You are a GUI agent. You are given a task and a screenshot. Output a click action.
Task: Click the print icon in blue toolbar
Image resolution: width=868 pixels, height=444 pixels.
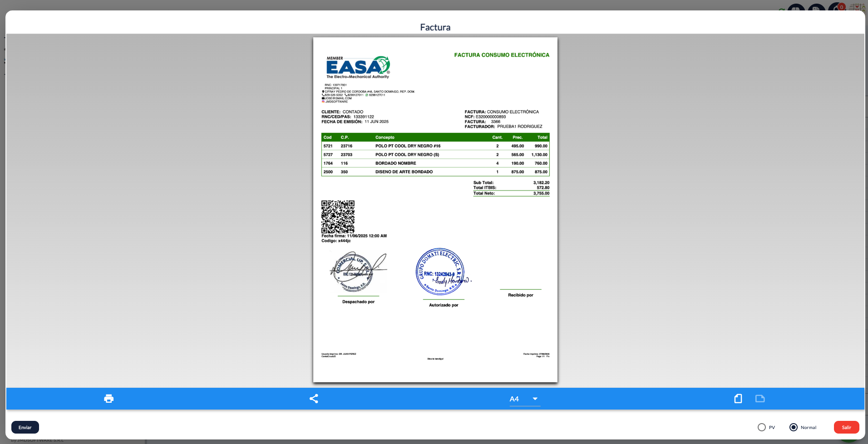tap(109, 399)
